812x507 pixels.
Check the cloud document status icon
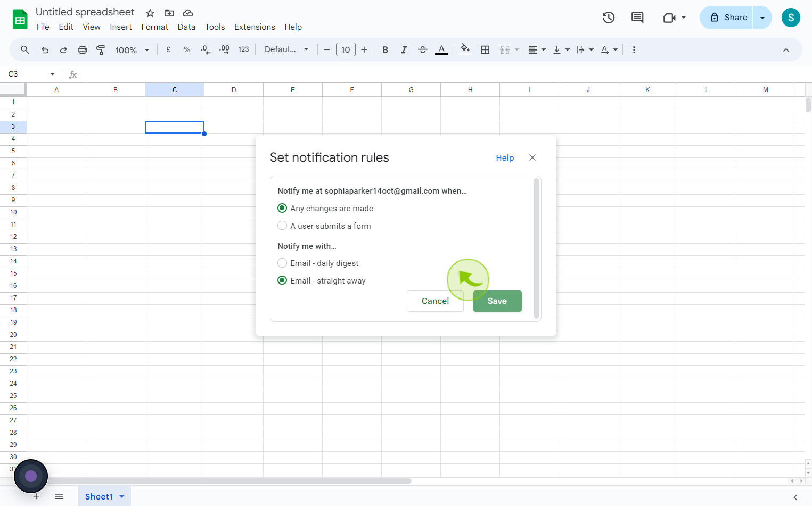click(188, 13)
